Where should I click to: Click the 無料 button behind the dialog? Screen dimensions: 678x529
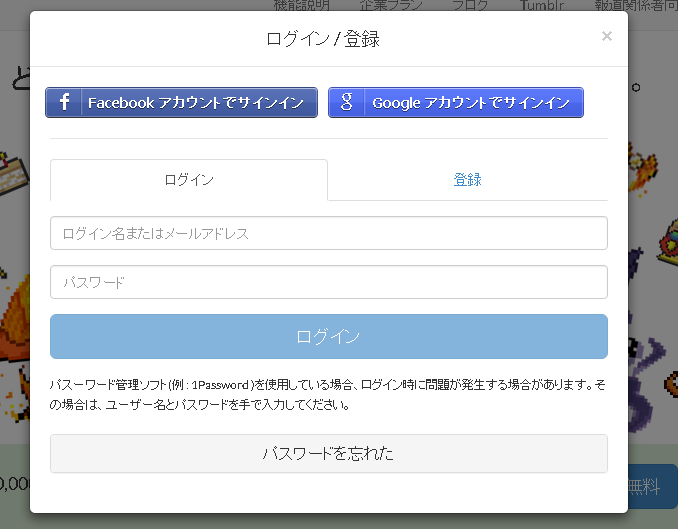[x=653, y=487]
